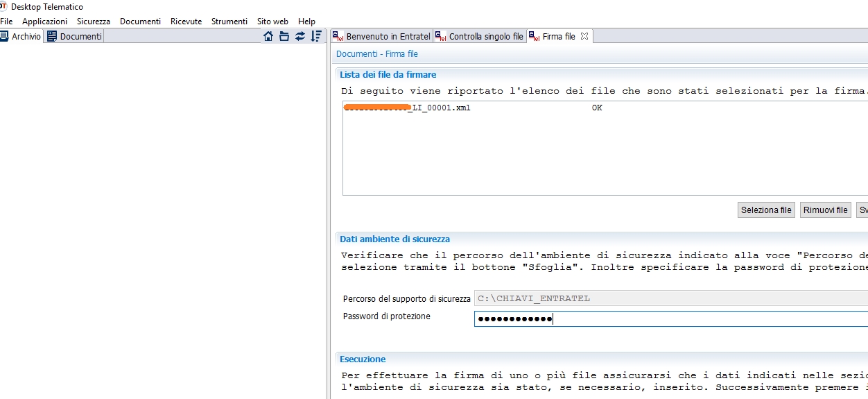Click the open folder icon in Archivio toolbar
Viewport: 868px width, 399px height.
pyautogui.click(x=284, y=36)
